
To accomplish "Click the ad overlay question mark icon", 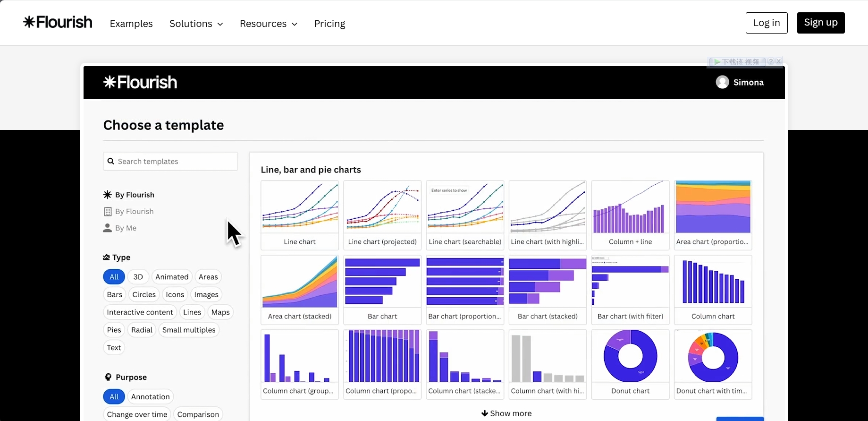I will click(x=771, y=61).
